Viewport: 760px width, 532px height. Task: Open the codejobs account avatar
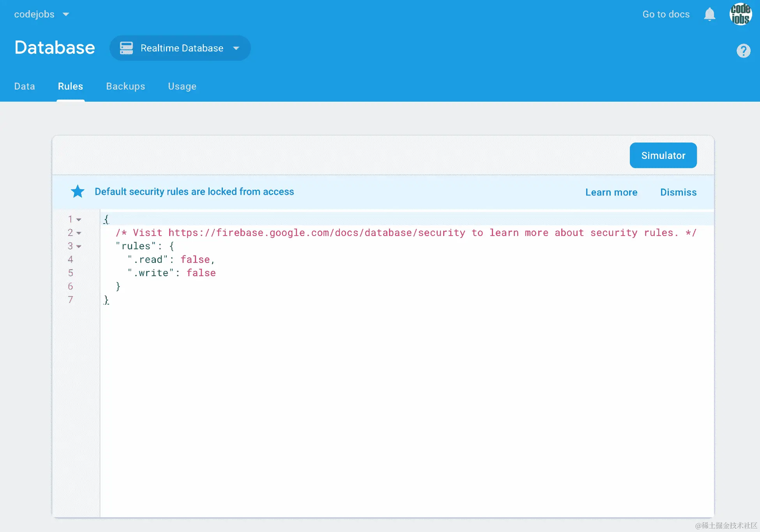pos(740,14)
